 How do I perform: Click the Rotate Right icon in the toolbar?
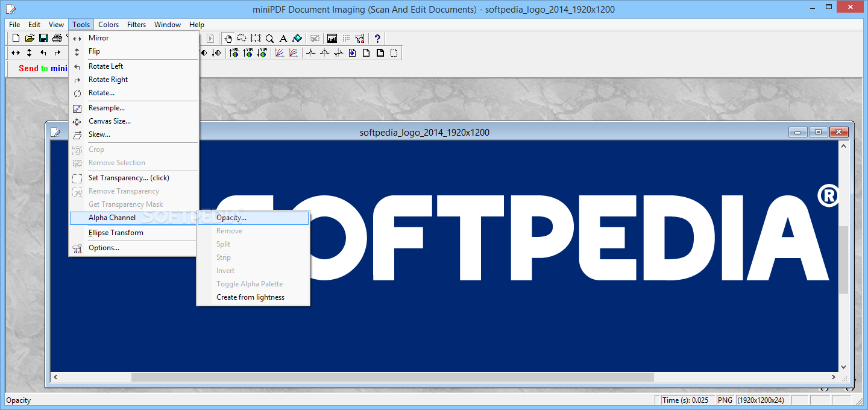tap(57, 53)
